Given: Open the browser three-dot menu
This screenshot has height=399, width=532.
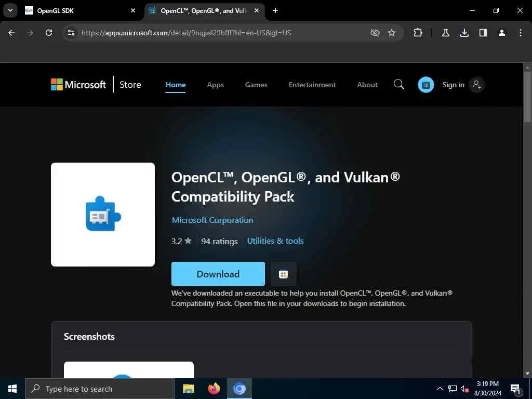Looking at the screenshot, I should tap(521, 33).
